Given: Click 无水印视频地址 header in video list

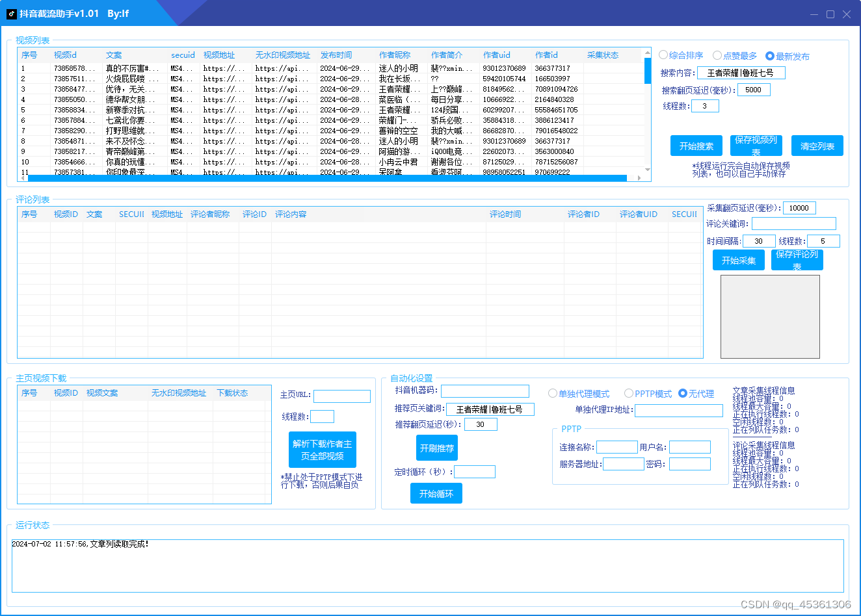Looking at the screenshot, I should pos(283,55).
